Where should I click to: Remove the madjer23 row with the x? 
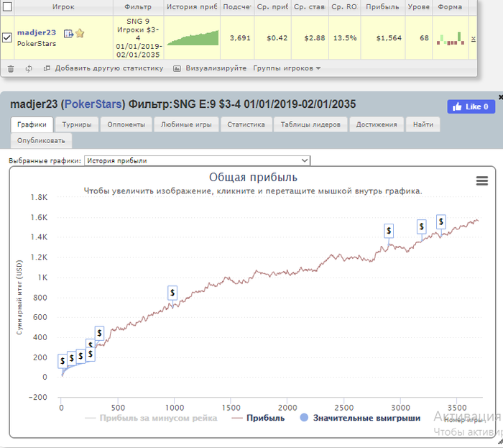tap(473, 39)
